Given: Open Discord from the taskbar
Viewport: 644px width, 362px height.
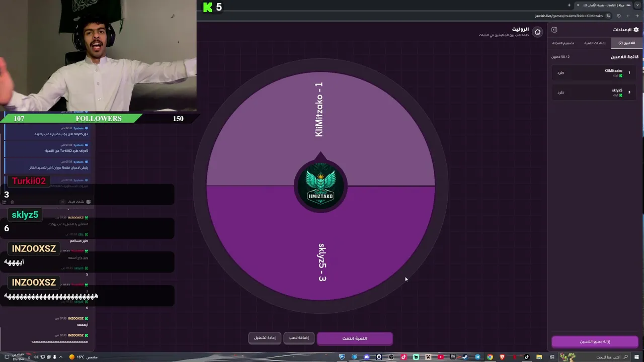Looking at the screenshot, I should (366, 357).
